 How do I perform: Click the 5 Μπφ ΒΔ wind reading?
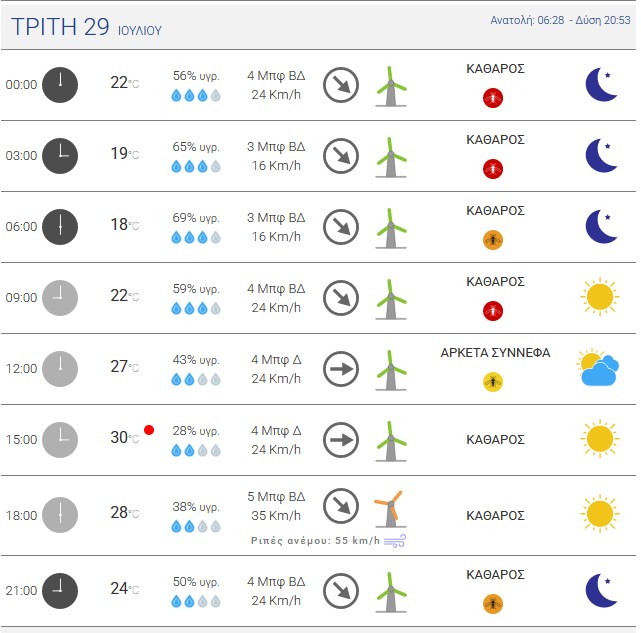(276, 496)
